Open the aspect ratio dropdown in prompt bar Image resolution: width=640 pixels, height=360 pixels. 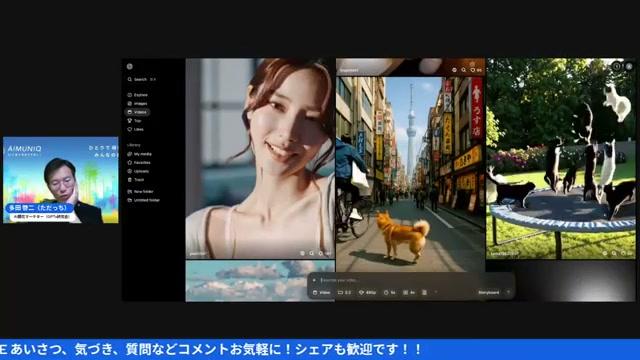click(344, 293)
